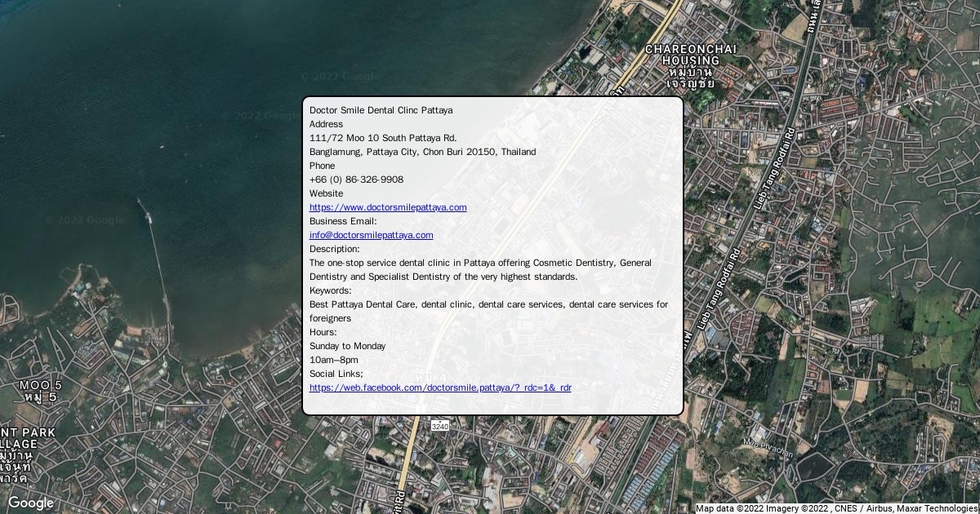Click the Doctor Smile Dental Clinc Pattaya title
Screen dimensions: 980x514
(x=381, y=110)
